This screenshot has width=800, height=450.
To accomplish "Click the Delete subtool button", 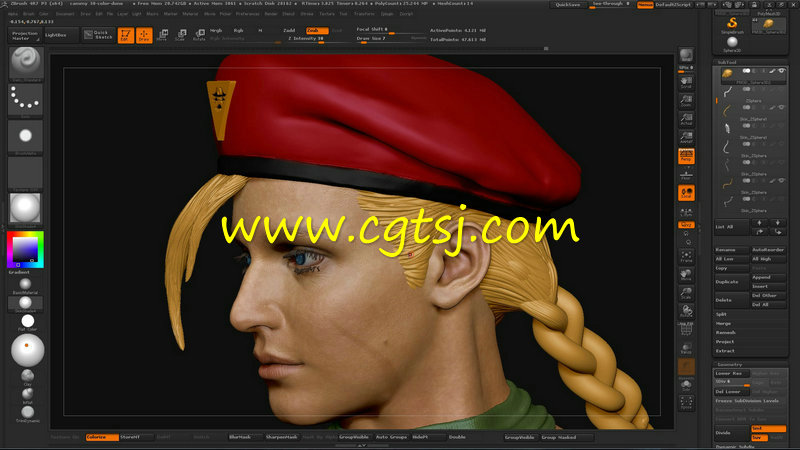I will click(x=732, y=300).
